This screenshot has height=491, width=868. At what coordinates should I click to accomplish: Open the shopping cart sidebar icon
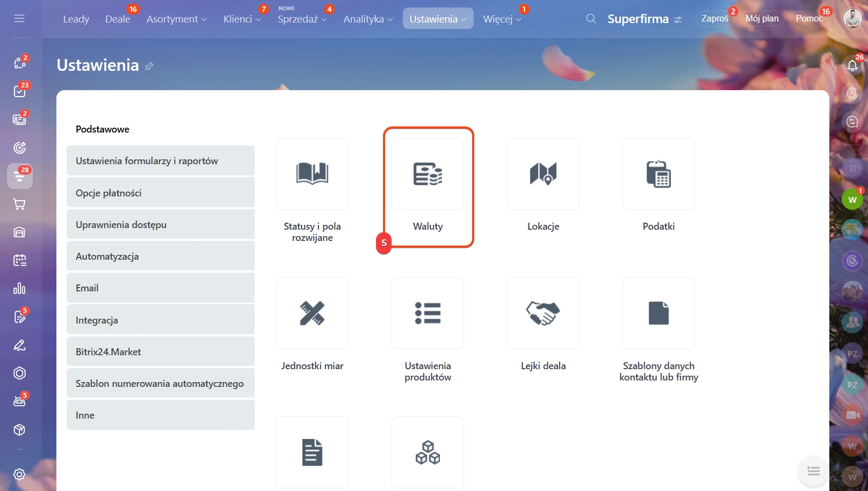[20, 204]
